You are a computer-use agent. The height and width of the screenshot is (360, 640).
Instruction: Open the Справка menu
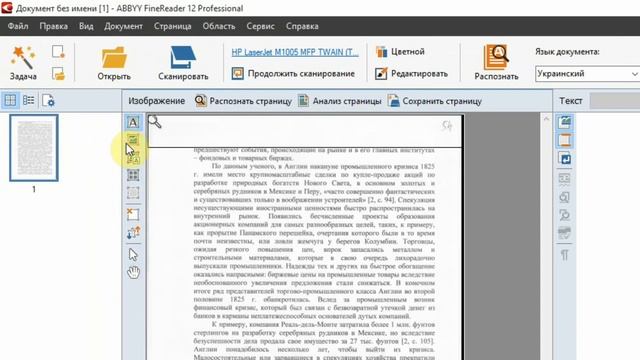click(302, 26)
